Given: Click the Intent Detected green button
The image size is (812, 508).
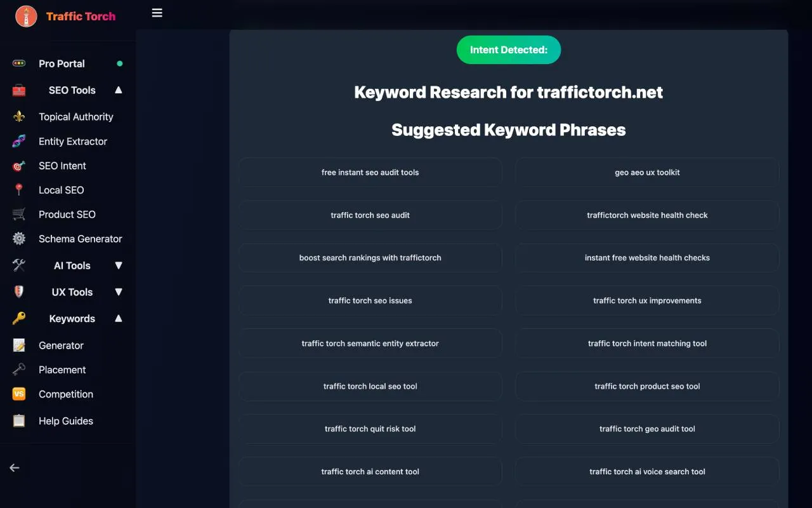Looking at the screenshot, I should [509, 50].
